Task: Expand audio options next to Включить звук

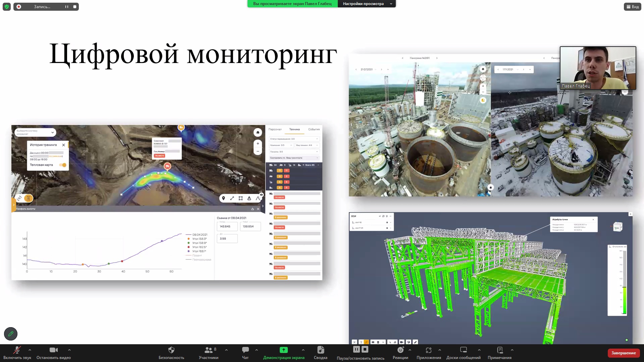Action: (x=30, y=350)
